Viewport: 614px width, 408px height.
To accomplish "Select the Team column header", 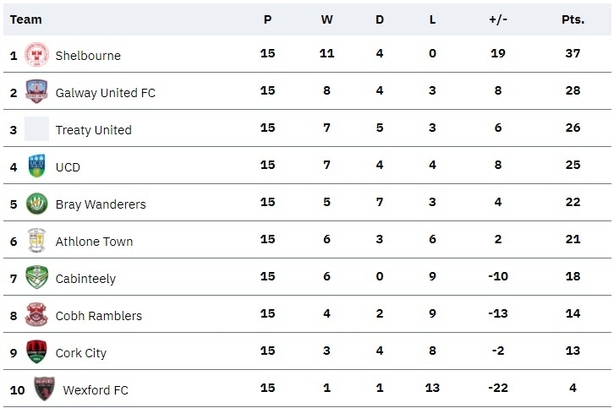I will point(26,20).
